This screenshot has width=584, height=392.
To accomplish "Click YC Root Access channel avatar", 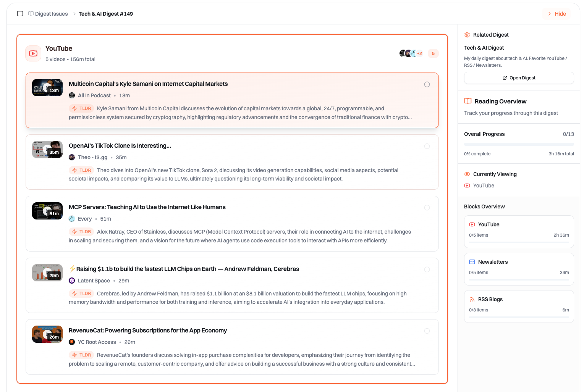I will [x=72, y=342].
